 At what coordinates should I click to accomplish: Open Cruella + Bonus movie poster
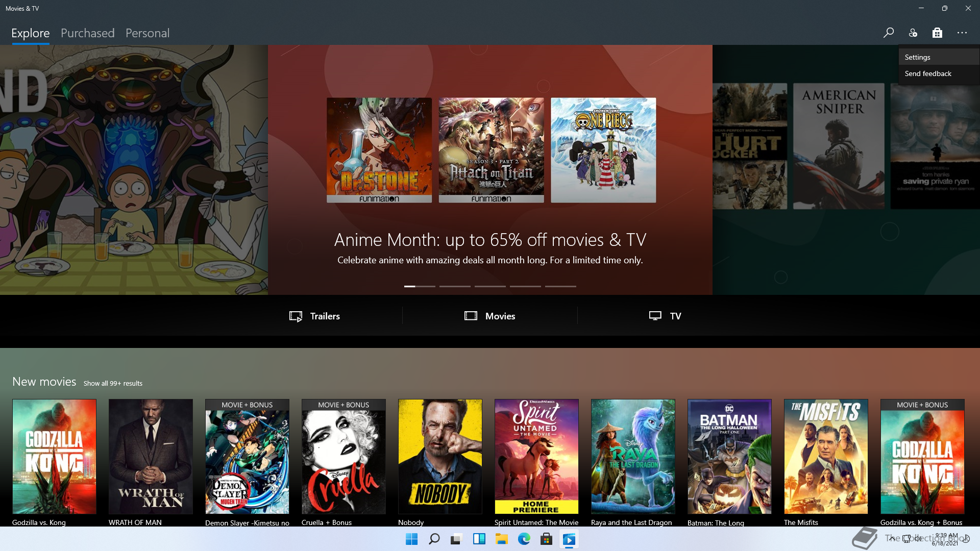click(x=344, y=456)
